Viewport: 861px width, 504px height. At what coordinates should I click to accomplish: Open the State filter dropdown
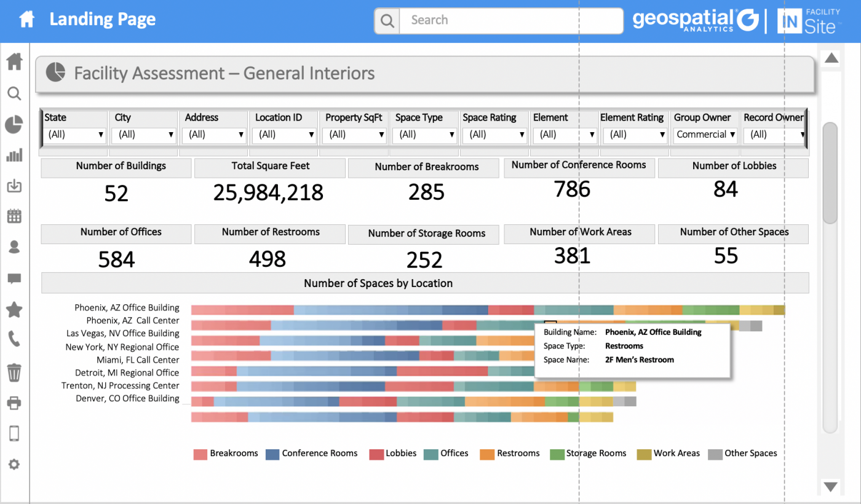74,135
